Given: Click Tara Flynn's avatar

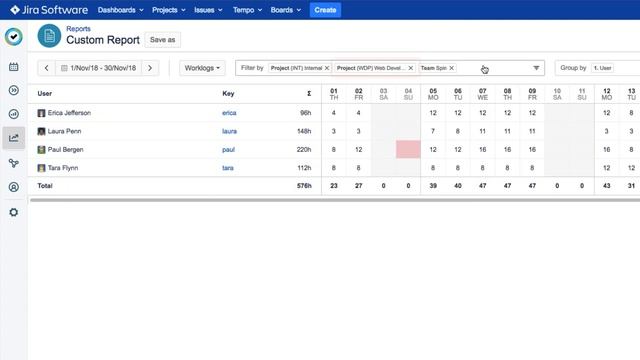Looking at the screenshot, I should click(x=41, y=168).
